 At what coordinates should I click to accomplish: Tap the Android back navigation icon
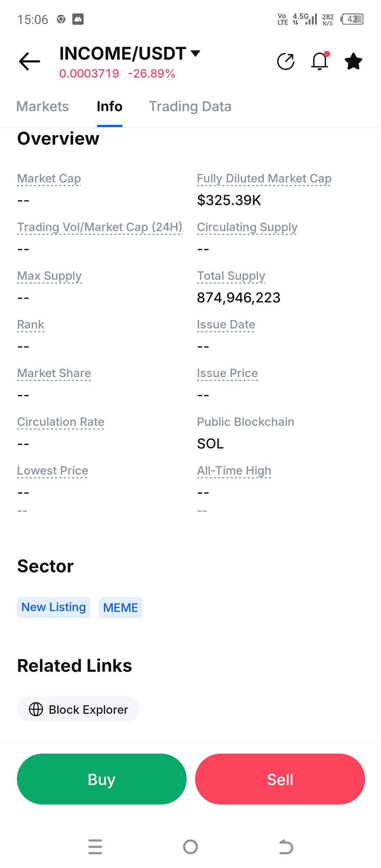coord(286,846)
